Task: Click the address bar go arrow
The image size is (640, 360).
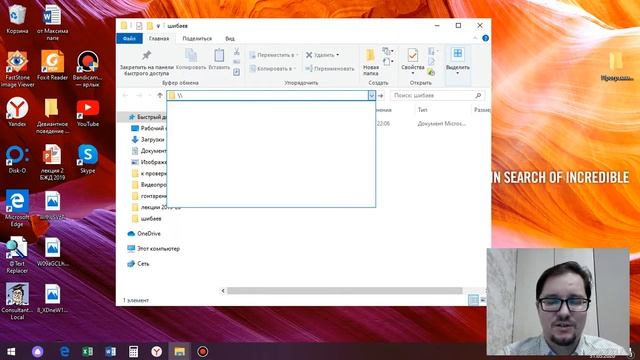Action: pyautogui.click(x=381, y=96)
